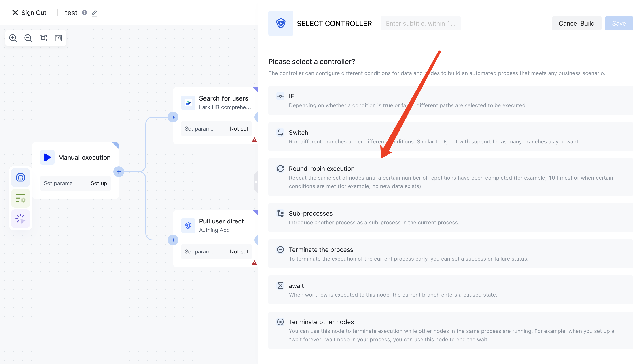The image size is (644, 364).
Task: Select the await controller option
Action: point(451,290)
